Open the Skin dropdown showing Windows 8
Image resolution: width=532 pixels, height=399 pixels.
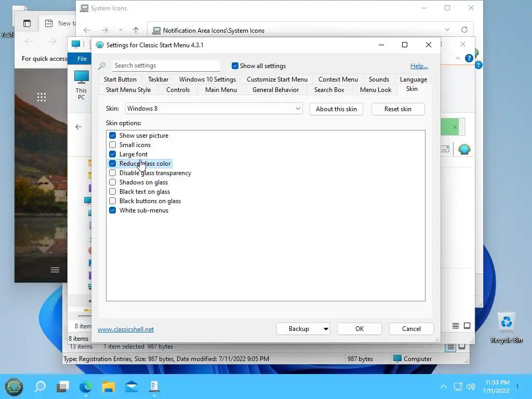tap(214, 109)
